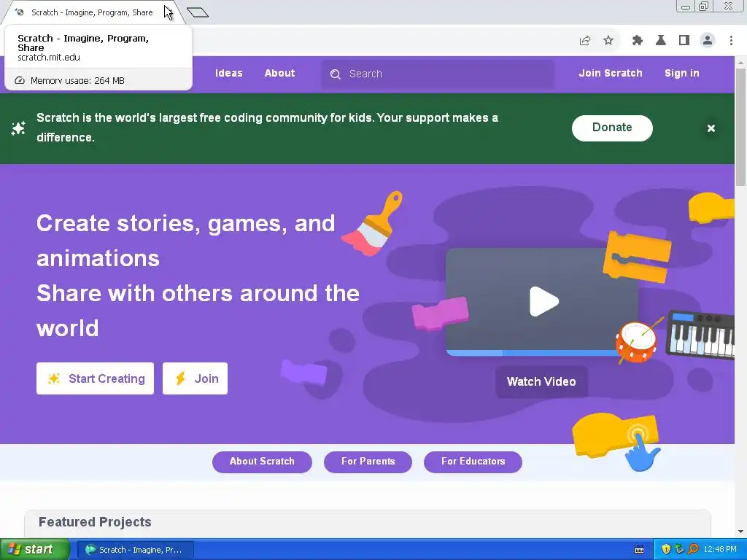Toggle the browser side panel icon
747x560 pixels.
point(684,41)
